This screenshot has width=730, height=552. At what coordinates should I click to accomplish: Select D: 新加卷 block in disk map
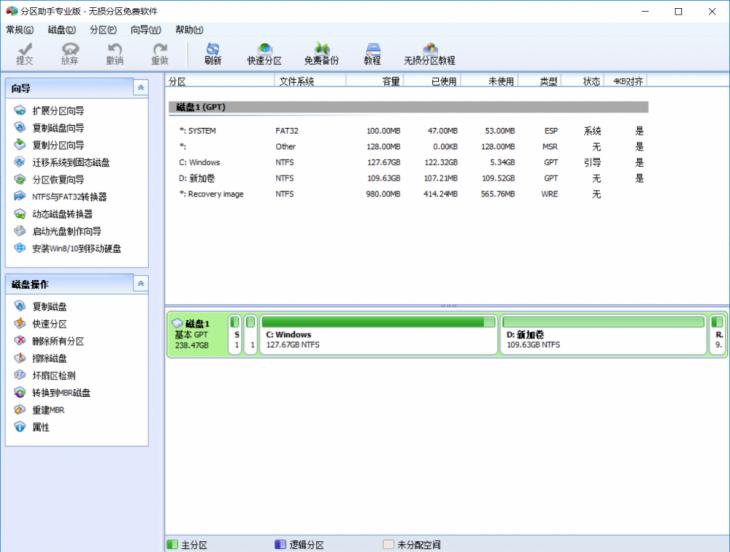click(x=603, y=335)
